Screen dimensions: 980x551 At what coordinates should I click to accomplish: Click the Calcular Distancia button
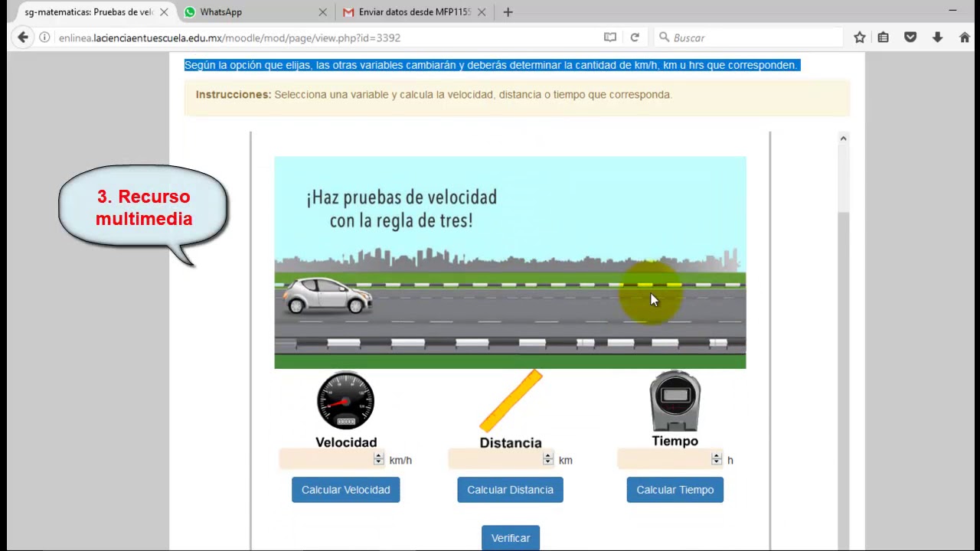click(x=510, y=490)
